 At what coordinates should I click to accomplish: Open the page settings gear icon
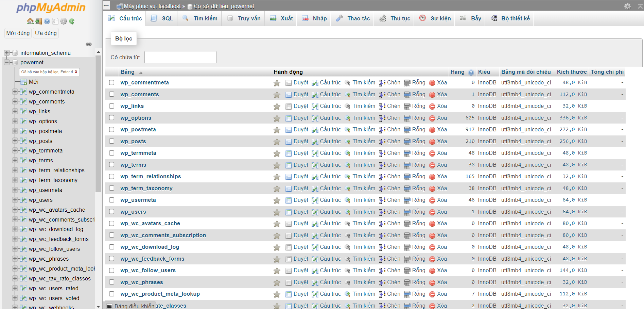point(627,6)
